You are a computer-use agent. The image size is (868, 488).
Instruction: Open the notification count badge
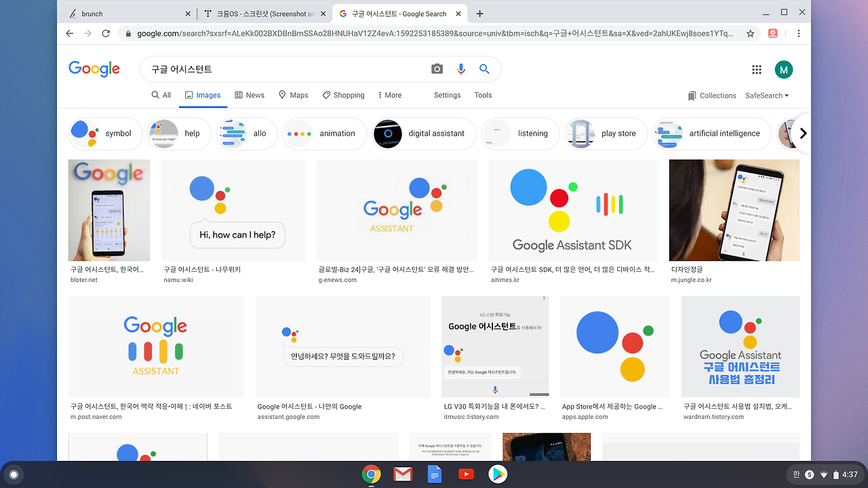coord(809,474)
